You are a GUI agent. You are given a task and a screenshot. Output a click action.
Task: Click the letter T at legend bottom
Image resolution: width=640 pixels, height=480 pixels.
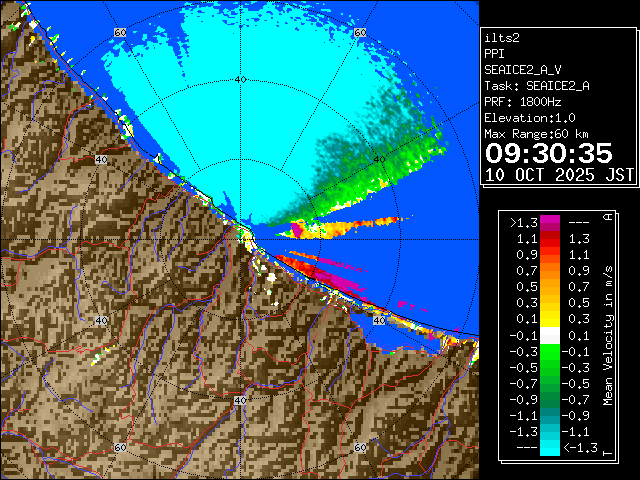pyautogui.click(x=607, y=452)
